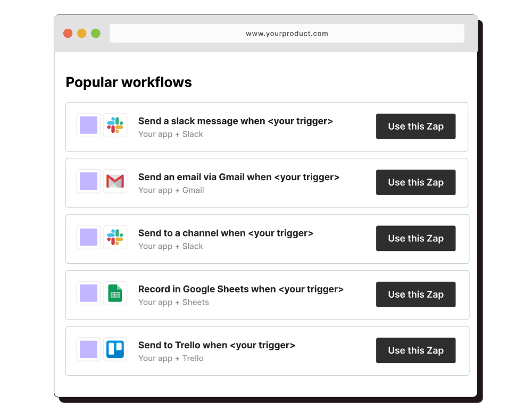Click the Trello icon
This screenshot has height=412, width=532.
[x=115, y=349]
